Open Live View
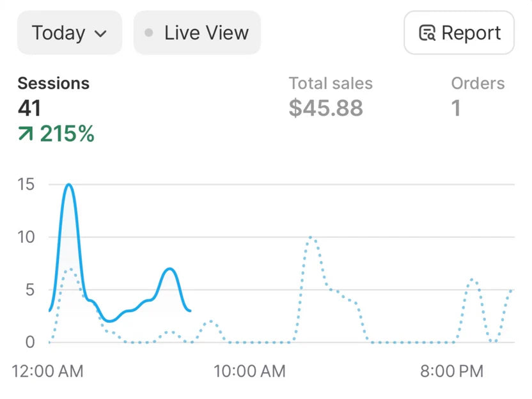Screen dimensions: 532x399 197,33
